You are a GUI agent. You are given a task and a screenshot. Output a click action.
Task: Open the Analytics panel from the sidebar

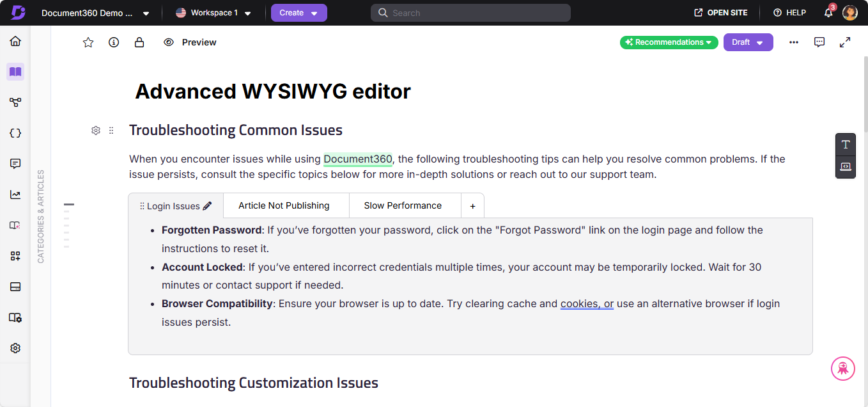pyautogui.click(x=15, y=195)
